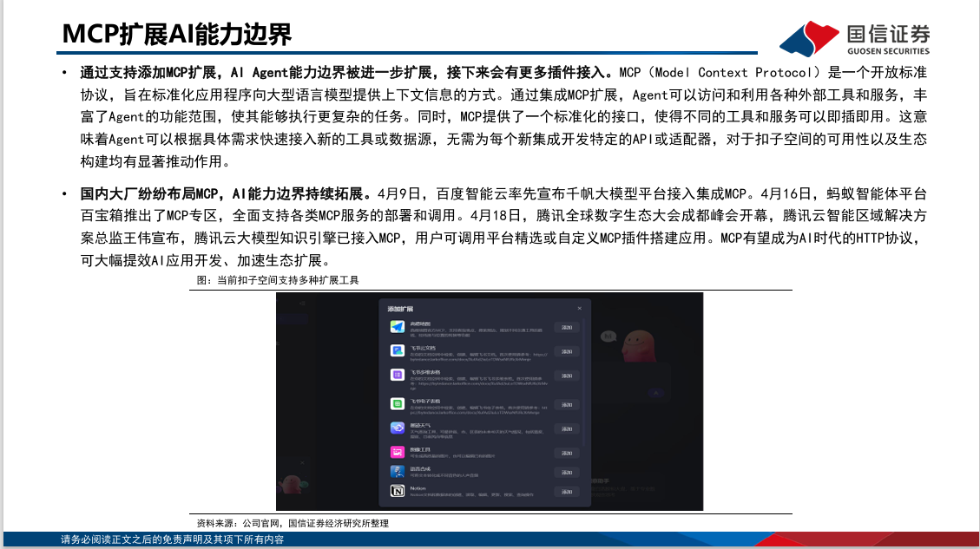Click the 飞书电子表格 green icon
Image resolution: width=980 pixels, height=549 pixels.
[x=398, y=404]
